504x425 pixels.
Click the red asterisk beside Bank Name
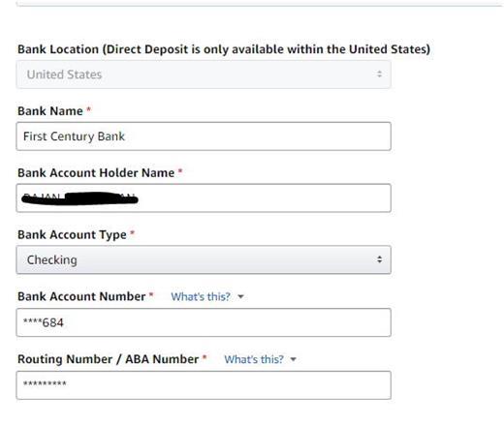point(88,109)
